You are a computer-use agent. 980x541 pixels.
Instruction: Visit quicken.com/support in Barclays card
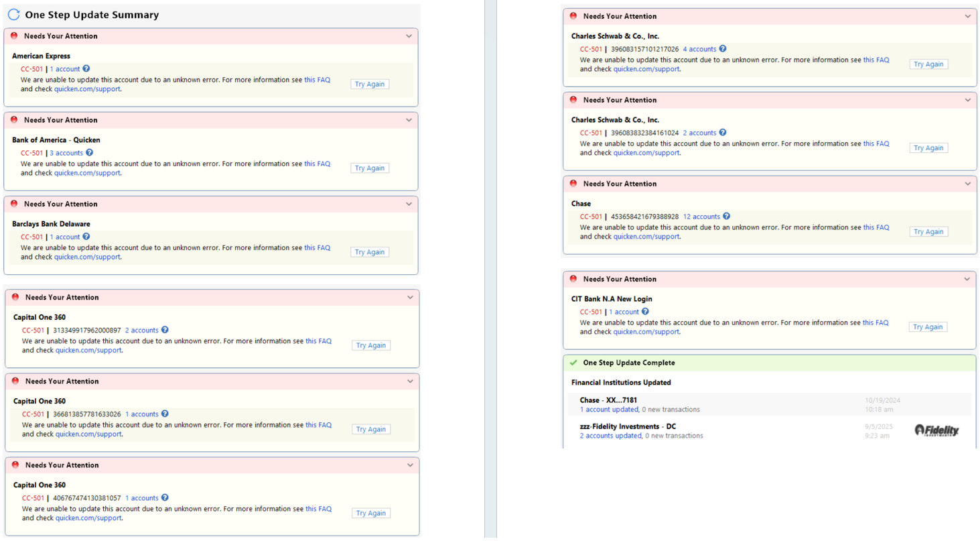point(87,256)
